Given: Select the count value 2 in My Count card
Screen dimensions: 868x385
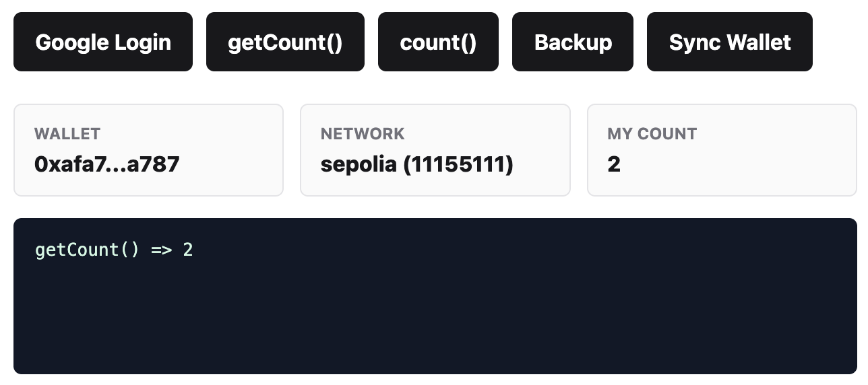Looking at the screenshot, I should click(x=614, y=164).
